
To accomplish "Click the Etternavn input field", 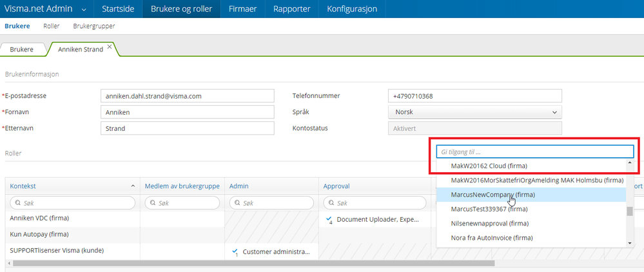I will (188, 128).
